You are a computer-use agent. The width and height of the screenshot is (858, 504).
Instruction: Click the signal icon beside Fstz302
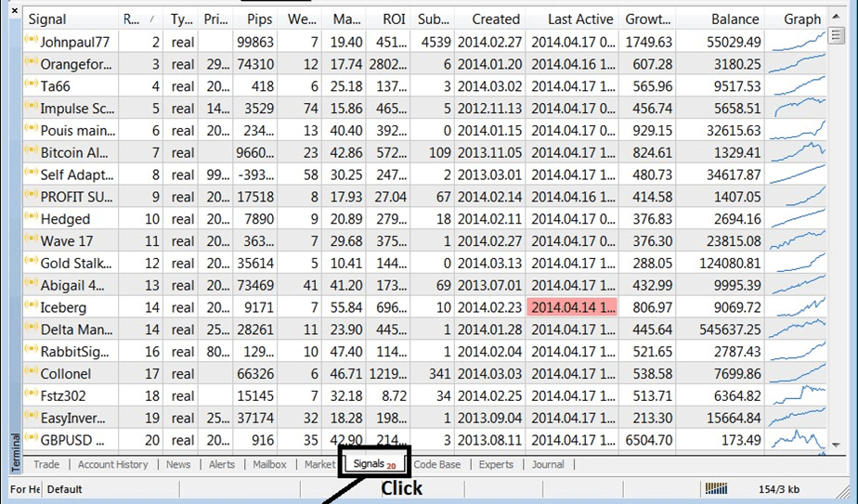point(31,394)
